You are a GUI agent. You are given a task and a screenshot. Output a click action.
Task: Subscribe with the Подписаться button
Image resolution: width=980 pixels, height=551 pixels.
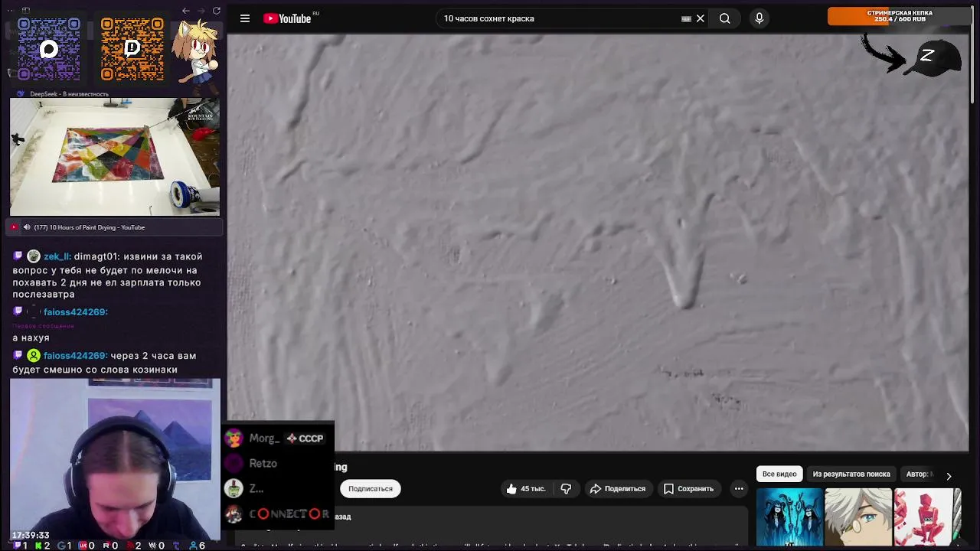click(x=370, y=488)
